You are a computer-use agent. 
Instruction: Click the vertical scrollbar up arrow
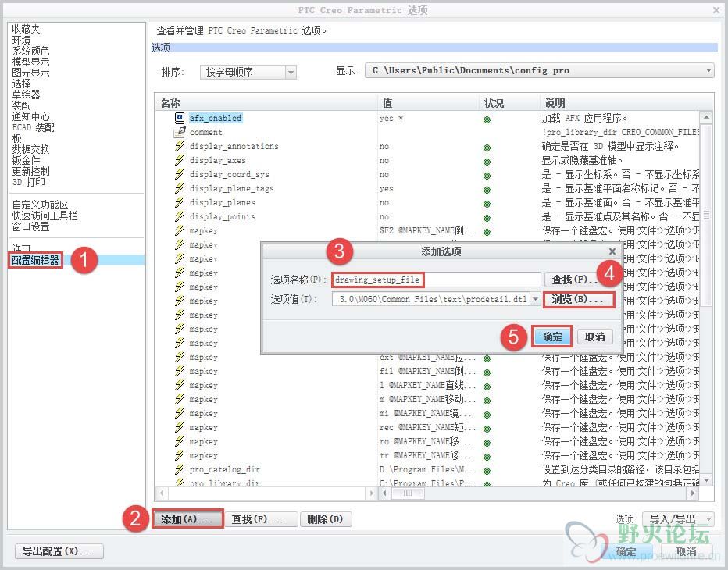click(706, 117)
